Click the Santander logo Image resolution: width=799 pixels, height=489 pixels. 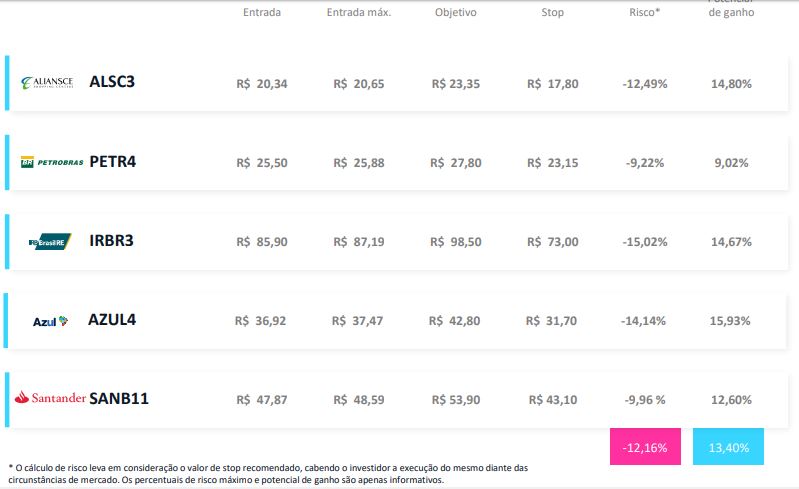tap(50, 397)
